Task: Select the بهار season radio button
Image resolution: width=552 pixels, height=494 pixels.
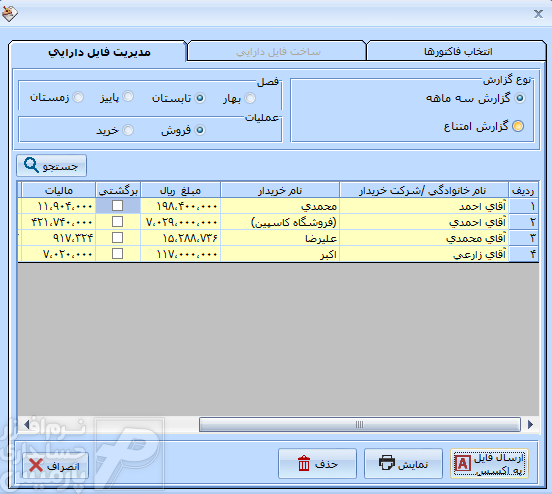Action: click(x=250, y=98)
